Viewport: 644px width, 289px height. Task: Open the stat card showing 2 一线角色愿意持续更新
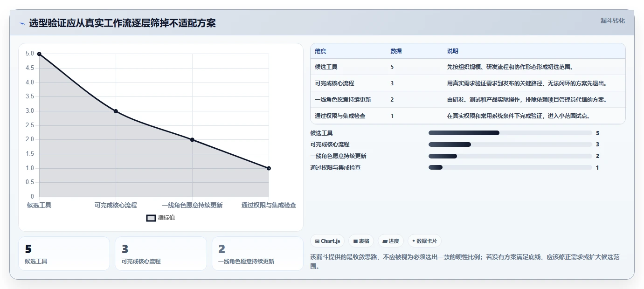point(257,254)
